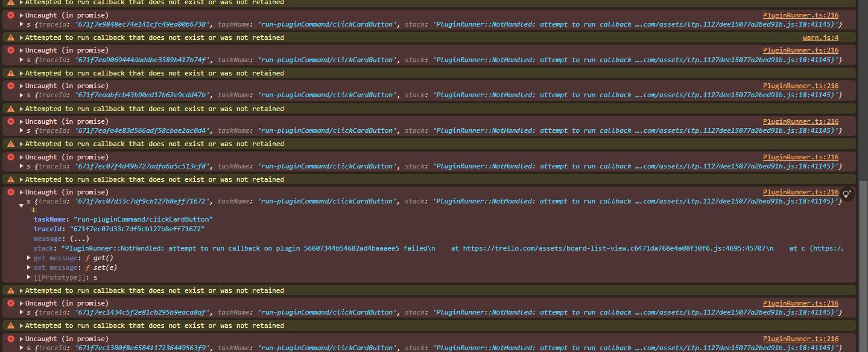Click '671f7eaabfcb43b90ed17b62e9cdd47b' traceId value
This screenshot has width=868, height=352.
coord(142,95)
